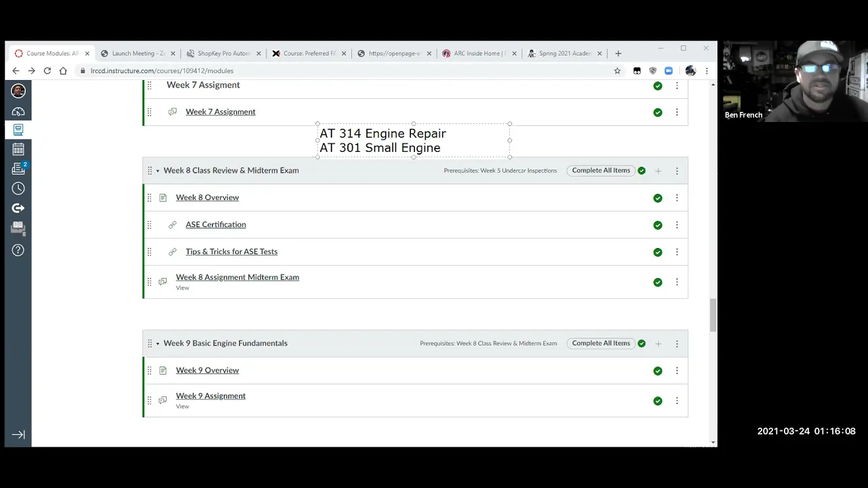Go to the Canvas Dashboard icon
The width and height of the screenshot is (868, 488).
(x=18, y=111)
